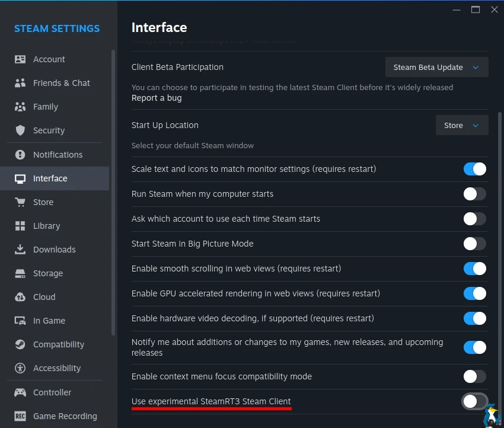Open the Steam Beta Update dropdown

436,68
